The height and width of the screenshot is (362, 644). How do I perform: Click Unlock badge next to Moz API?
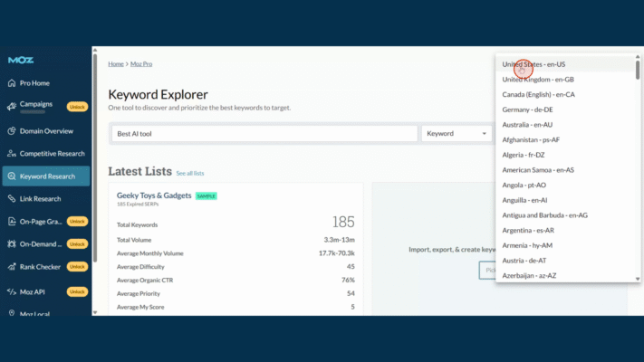click(x=77, y=291)
